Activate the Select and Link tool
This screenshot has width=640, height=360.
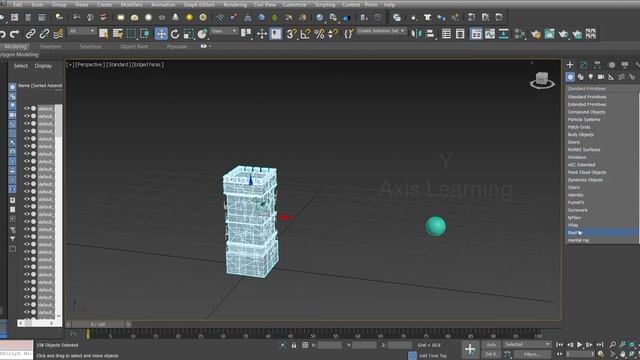point(31,34)
